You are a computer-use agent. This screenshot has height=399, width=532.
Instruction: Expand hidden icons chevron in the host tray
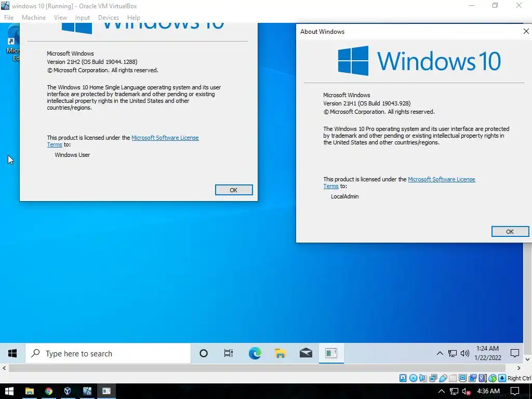(442, 391)
